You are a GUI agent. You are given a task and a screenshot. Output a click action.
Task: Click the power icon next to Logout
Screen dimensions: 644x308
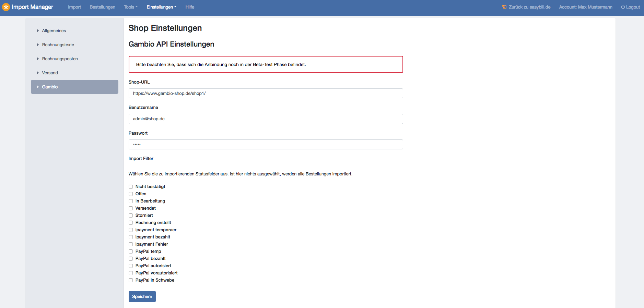pos(623,7)
